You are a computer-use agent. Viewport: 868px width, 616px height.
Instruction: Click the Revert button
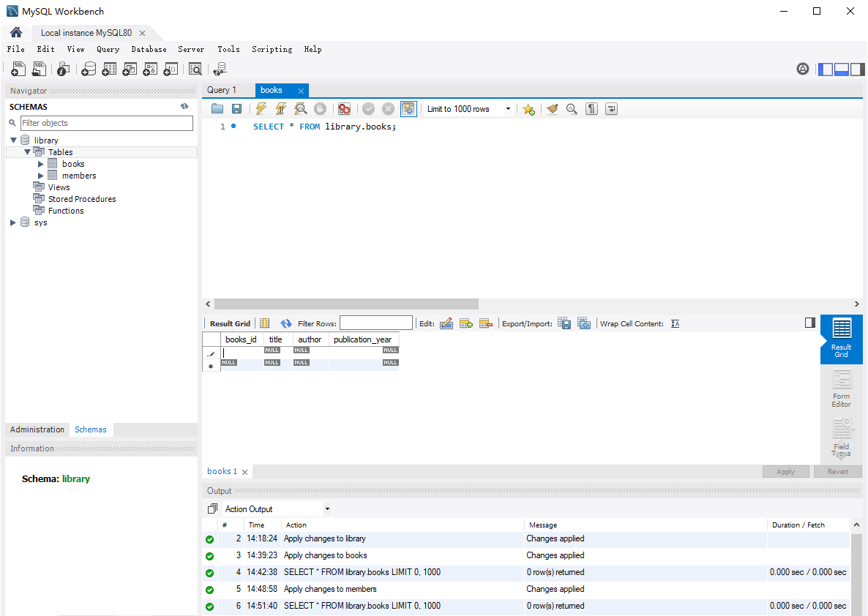click(x=838, y=472)
